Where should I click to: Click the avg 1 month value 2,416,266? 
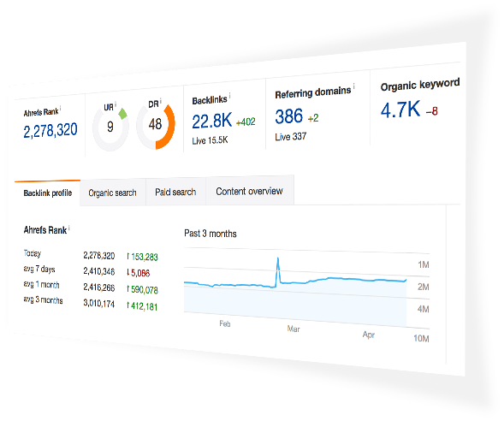tap(99, 287)
